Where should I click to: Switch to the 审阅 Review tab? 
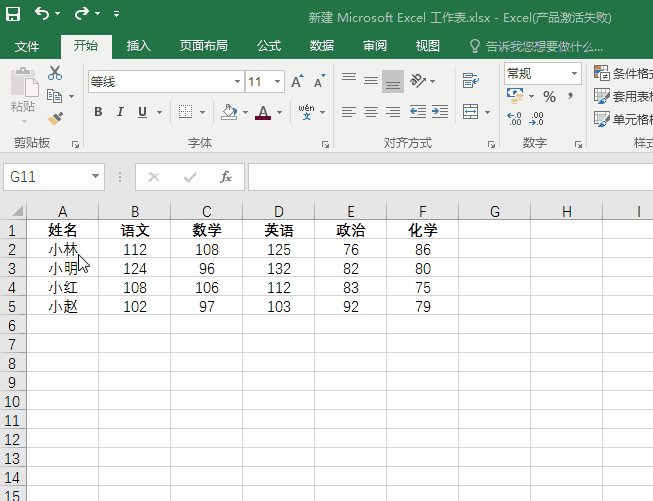click(x=375, y=46)
